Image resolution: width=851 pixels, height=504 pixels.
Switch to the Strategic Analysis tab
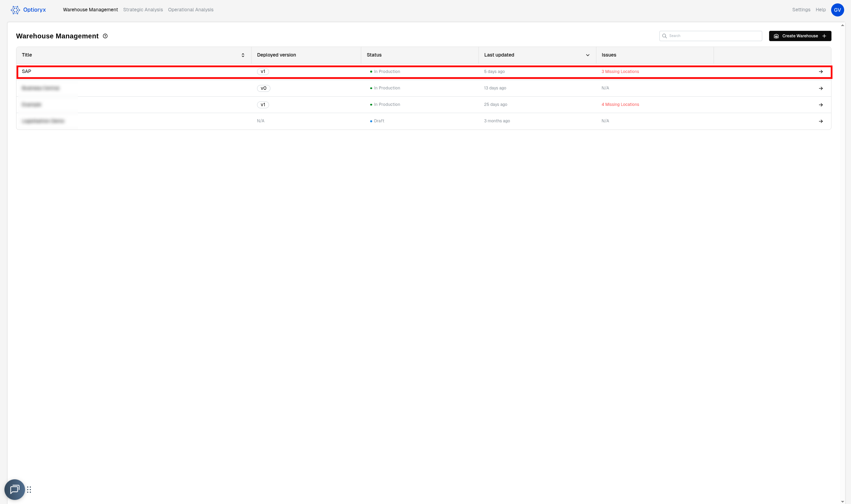[x=143, y=10]
